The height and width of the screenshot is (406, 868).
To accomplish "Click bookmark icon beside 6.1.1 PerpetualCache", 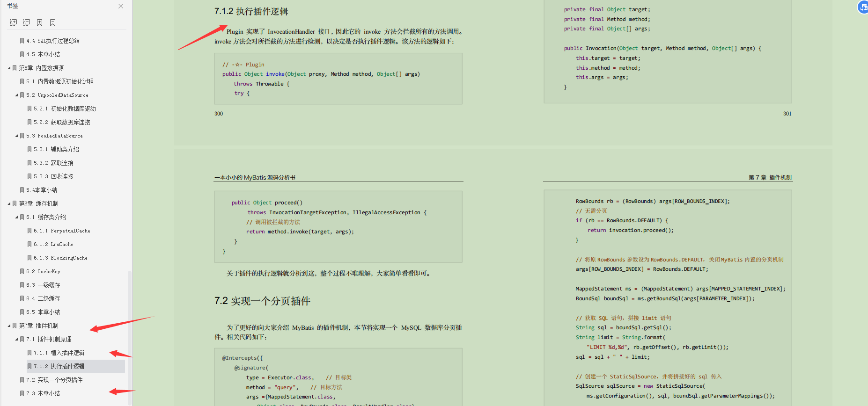I will click(29, 231).
